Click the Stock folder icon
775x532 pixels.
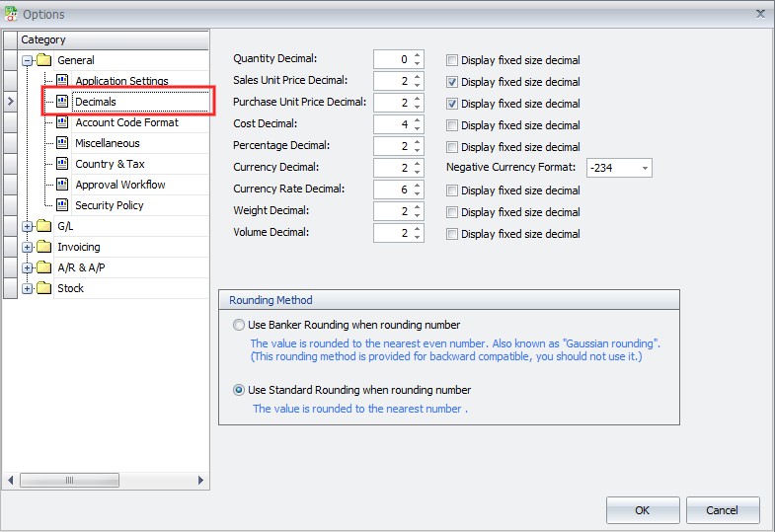(x=43, y=288)
